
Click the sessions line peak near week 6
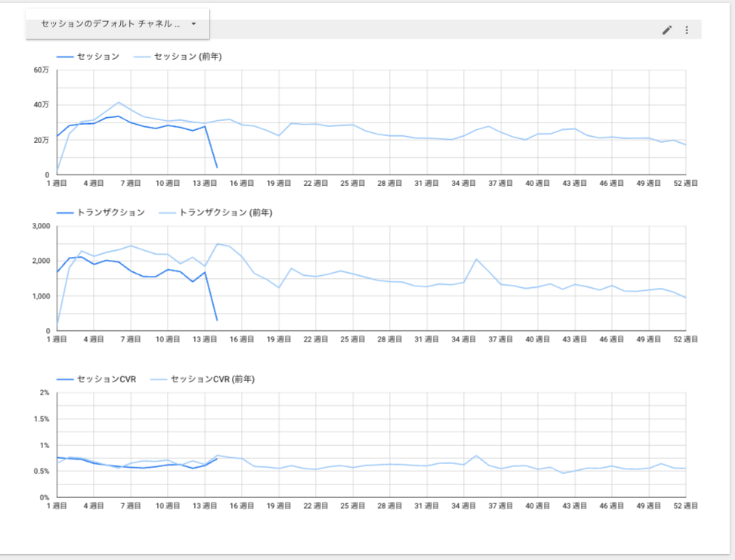coord(119,116)
